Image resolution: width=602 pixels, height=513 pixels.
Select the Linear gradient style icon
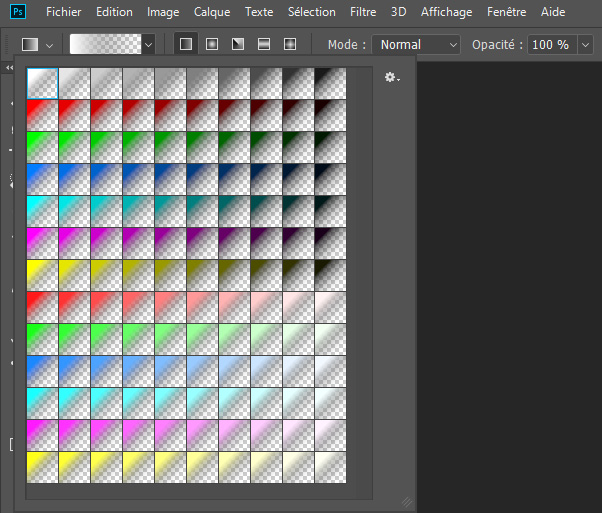(x=186, y=45)
